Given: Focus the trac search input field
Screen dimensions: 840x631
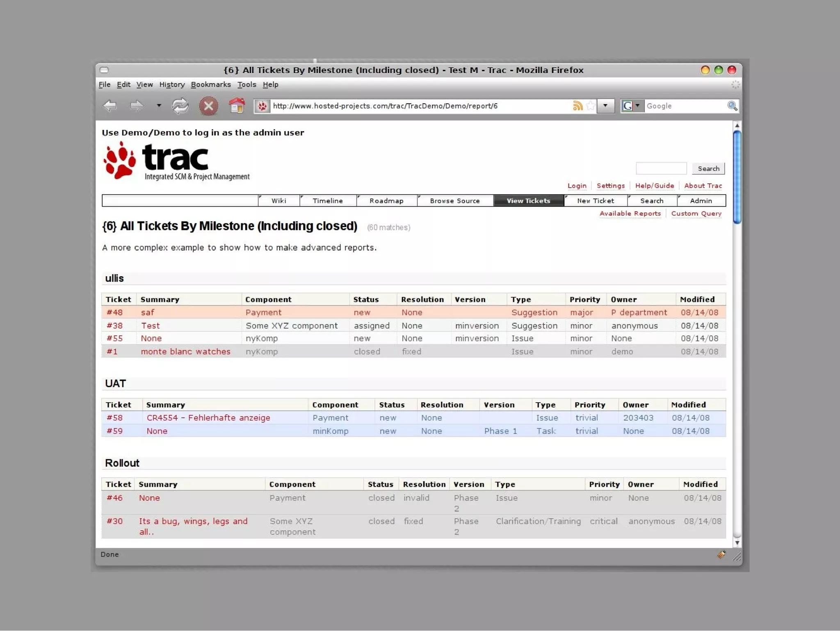Looking at the screenshot, I should 661,169.
